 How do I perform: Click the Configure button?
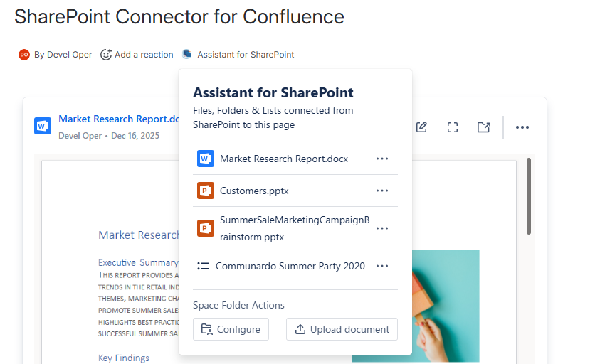(x=231, y=329)
